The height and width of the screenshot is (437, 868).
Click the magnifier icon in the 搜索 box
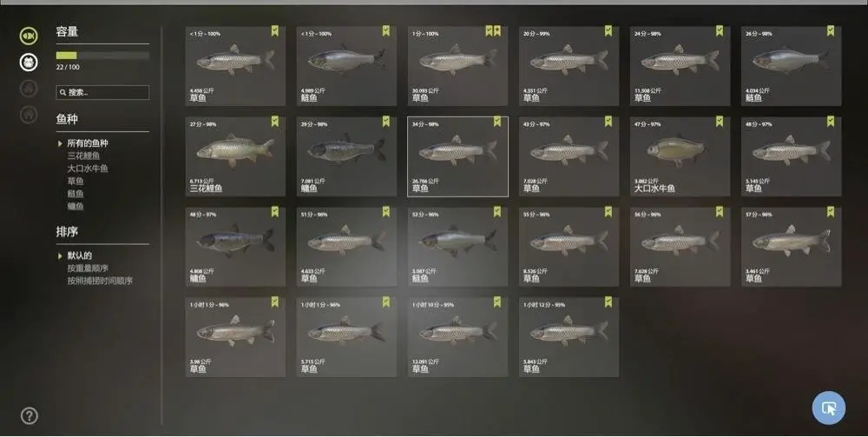coord(63,92)
